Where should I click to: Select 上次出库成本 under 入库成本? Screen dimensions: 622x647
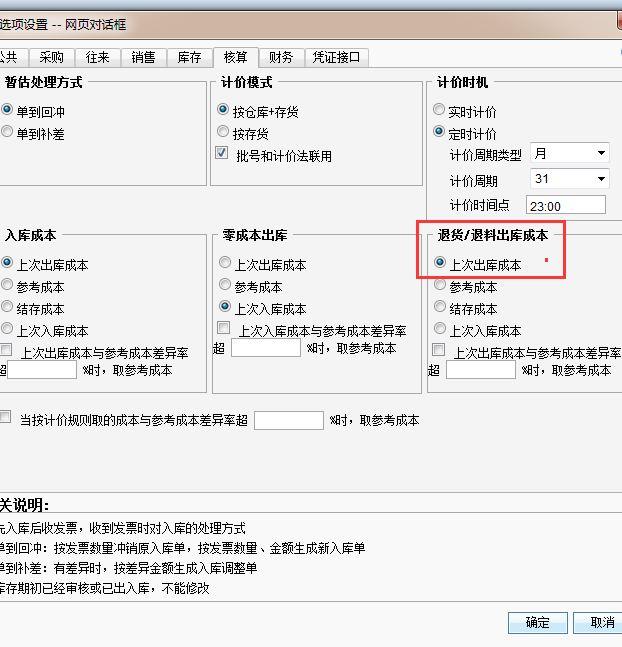pyautogui.click(x=7, y=262)
